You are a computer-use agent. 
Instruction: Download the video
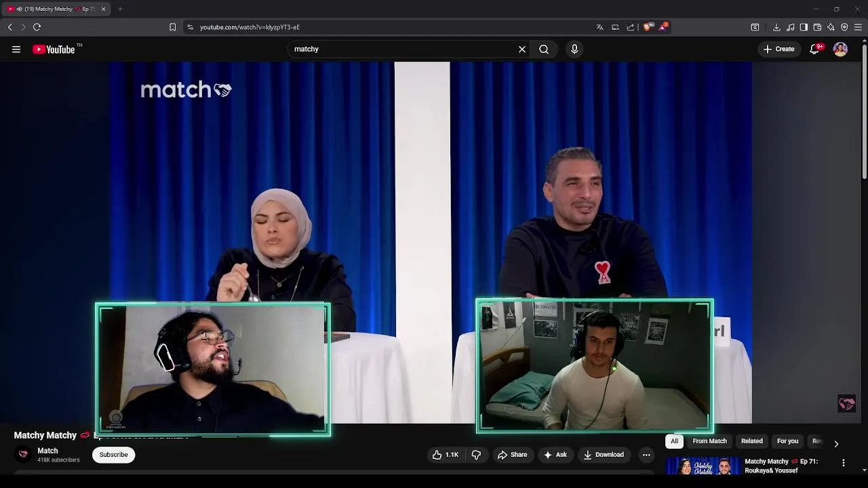point(603,455)
